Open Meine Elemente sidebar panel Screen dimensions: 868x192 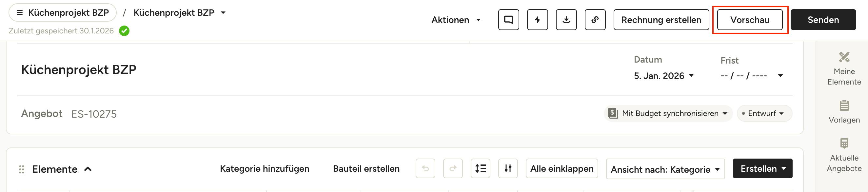[844, 69]
